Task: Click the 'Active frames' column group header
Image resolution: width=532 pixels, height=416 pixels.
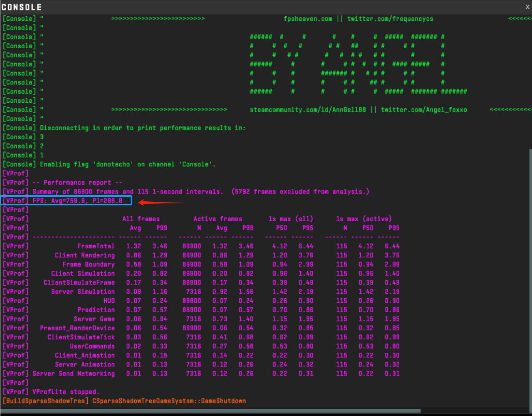Action: 218,219
